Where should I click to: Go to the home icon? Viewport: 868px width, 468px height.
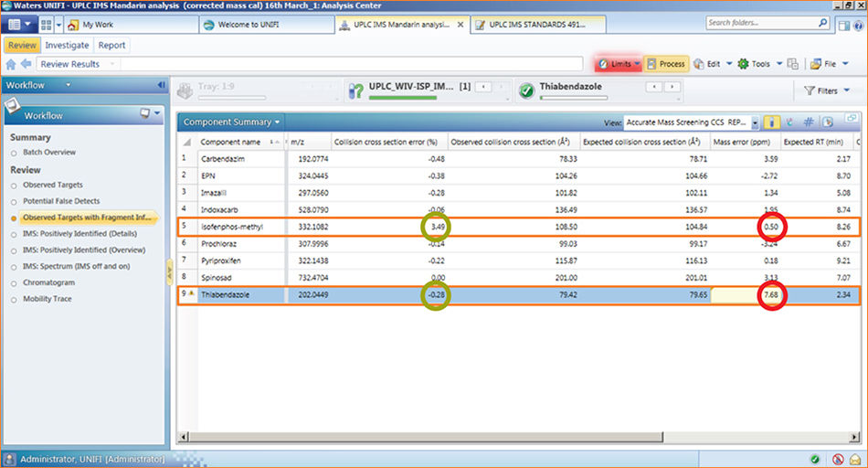pos(11,64)
